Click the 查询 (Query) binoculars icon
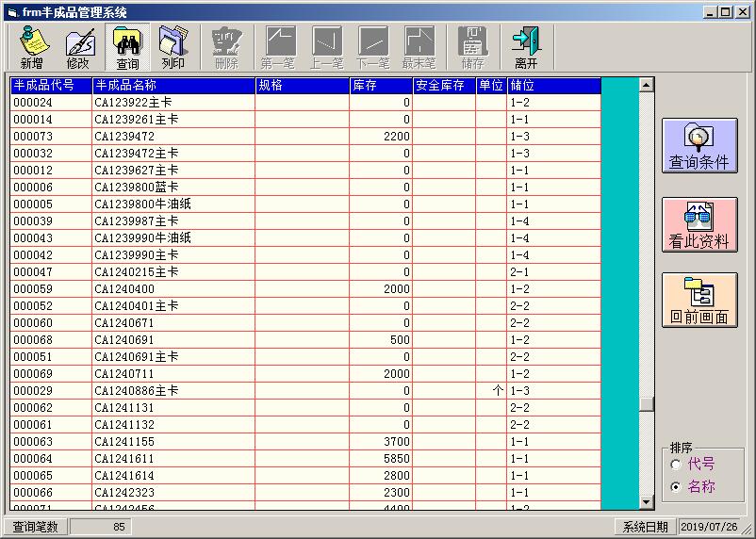 click(x=127, y=47)
